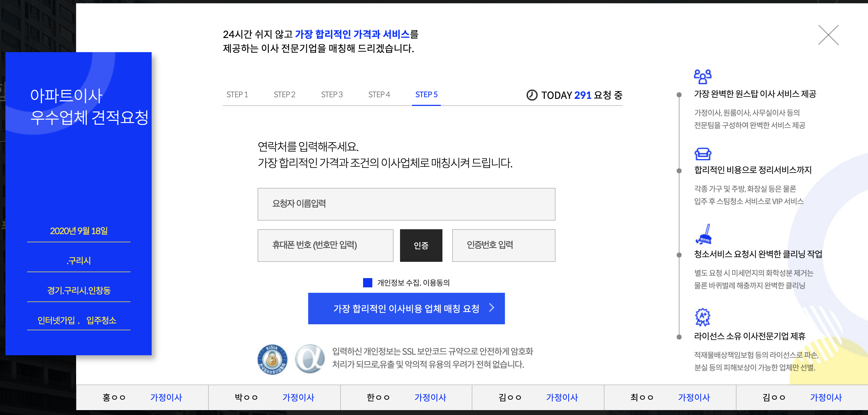The image size is (868, 415).
Task: Click the arrow on the matching request button
Action: point(492,307)
